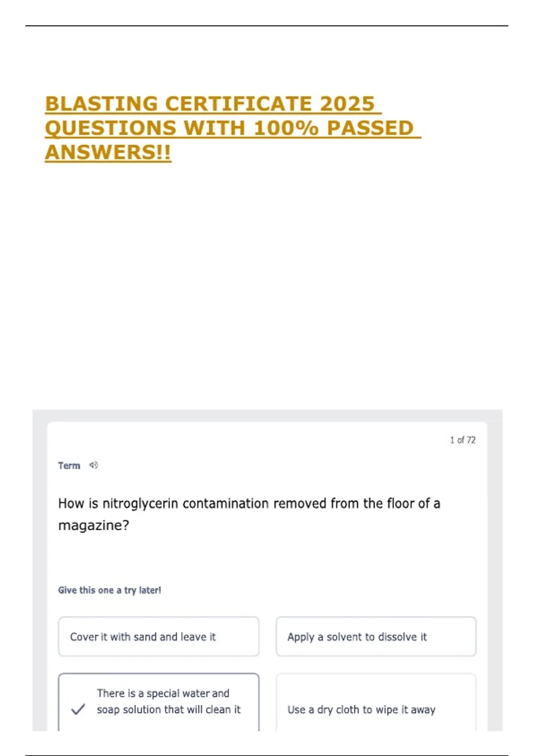
Task: Click the 'Term' label
Action: [69, 466]
